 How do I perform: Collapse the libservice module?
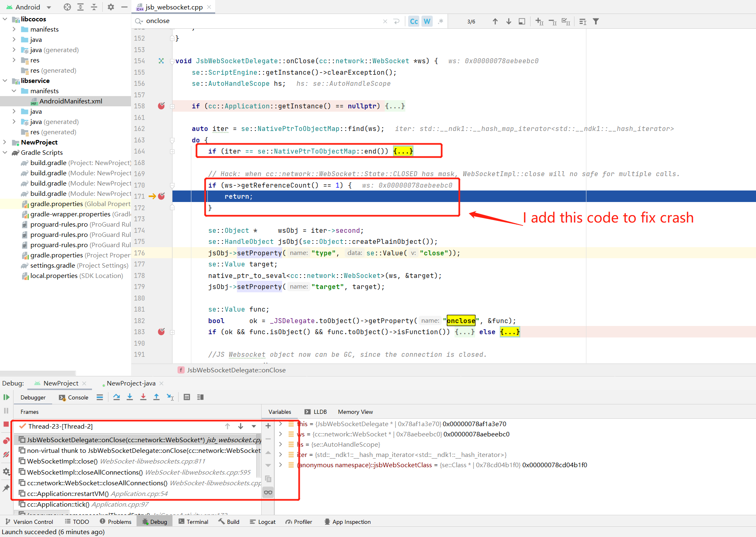click(x=5, y=80)
